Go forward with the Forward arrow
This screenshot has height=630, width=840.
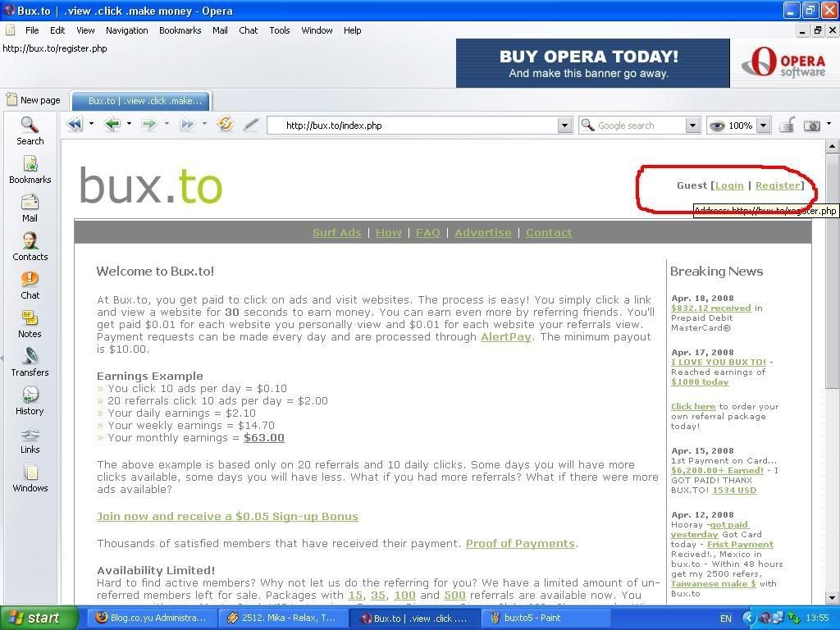pyautogui.click(x=149, y=125)
